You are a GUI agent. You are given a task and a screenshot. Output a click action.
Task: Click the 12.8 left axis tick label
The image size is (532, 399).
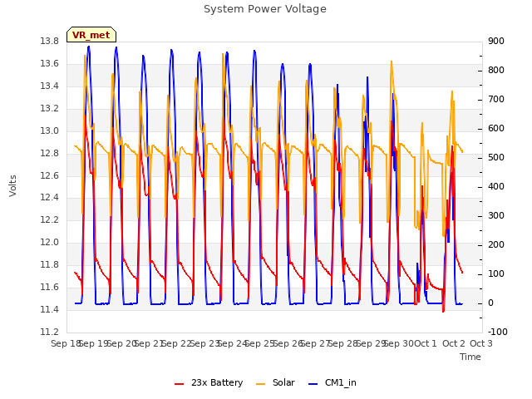(x=49, y=153)
